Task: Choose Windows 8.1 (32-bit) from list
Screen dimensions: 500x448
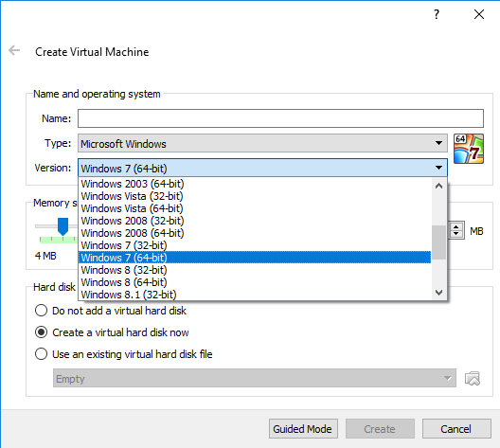Action: click(255, 295)
